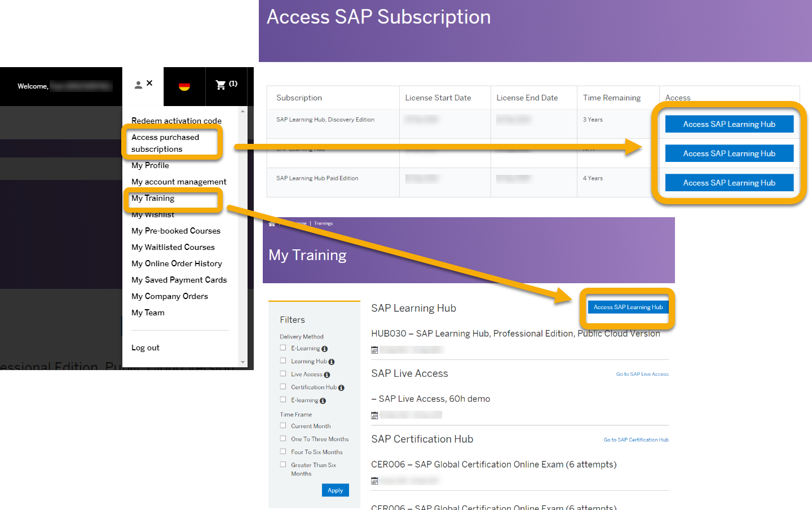This screenshot has height=510, width=812.
Task: Select Four To Six Months checkbox
Action: [x=283, y=451]
